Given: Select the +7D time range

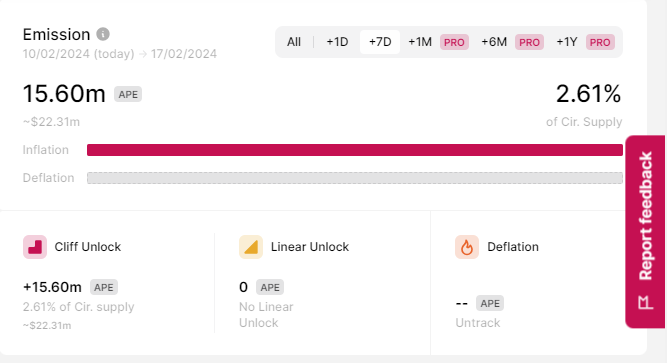Looking at the screenshot, I should 380,42.
